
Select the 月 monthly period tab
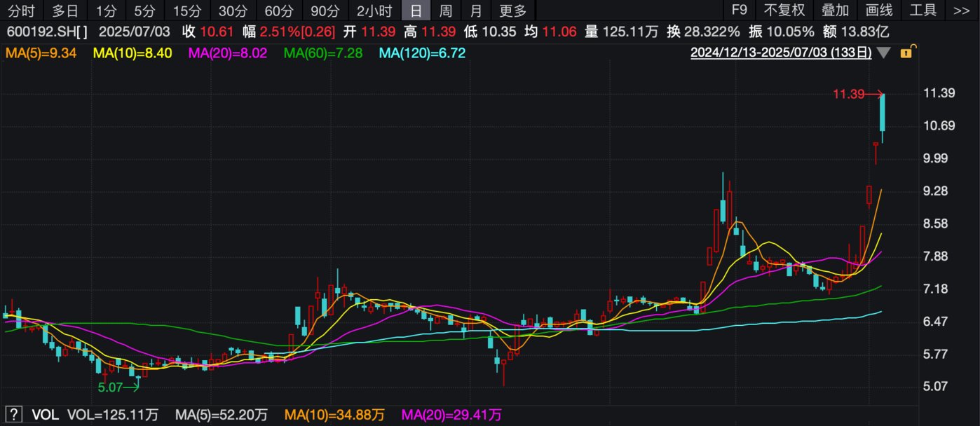[476, 11]
